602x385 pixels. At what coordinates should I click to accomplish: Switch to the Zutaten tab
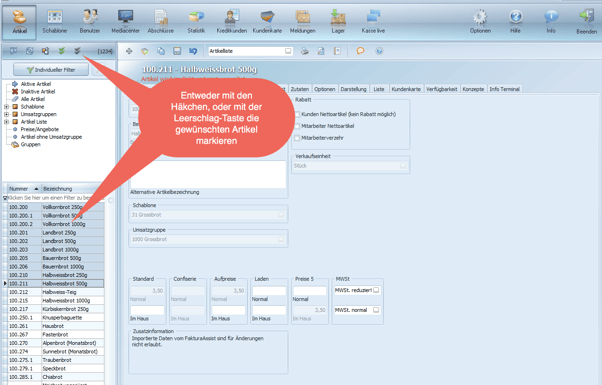pyautogui.click(x=300, y=89)
